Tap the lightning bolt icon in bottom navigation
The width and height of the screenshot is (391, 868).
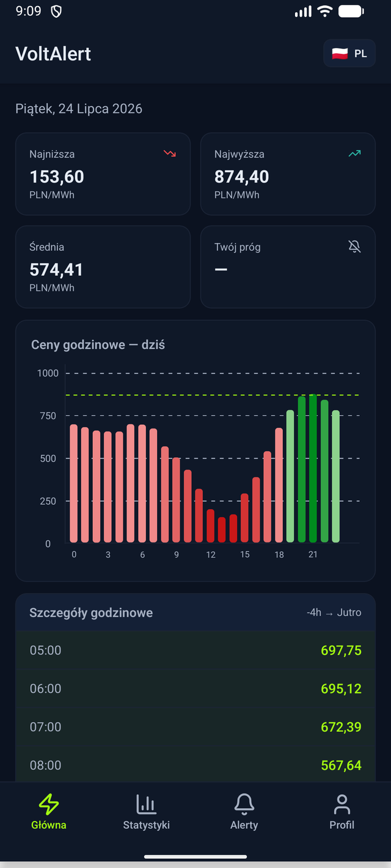49,805
